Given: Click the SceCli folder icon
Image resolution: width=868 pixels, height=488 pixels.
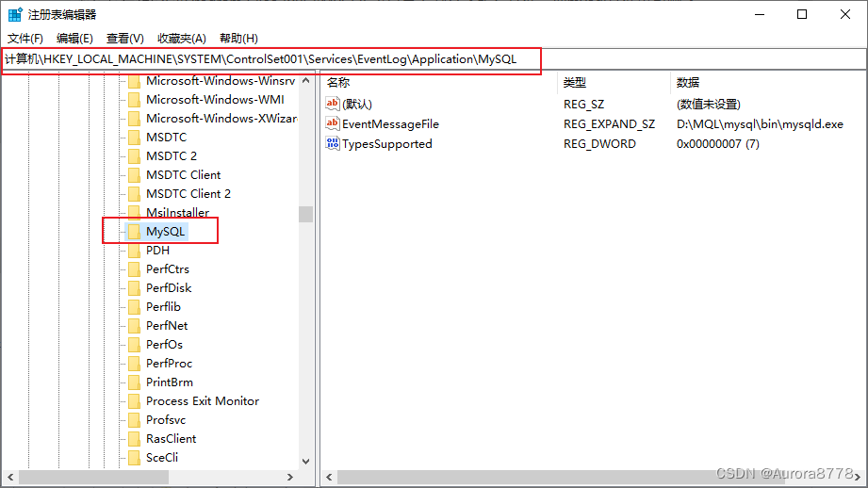Looking at the screenshot, I should [x=134, y=458].
